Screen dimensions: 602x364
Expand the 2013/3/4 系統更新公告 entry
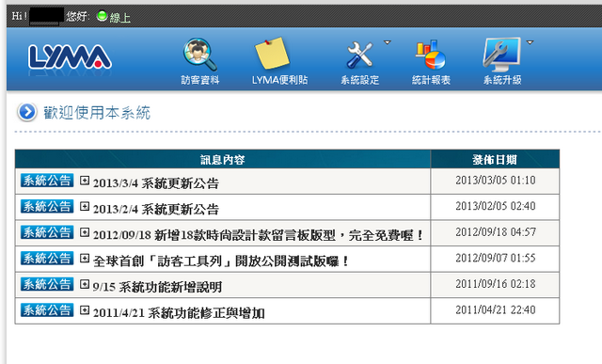point(85,180)
